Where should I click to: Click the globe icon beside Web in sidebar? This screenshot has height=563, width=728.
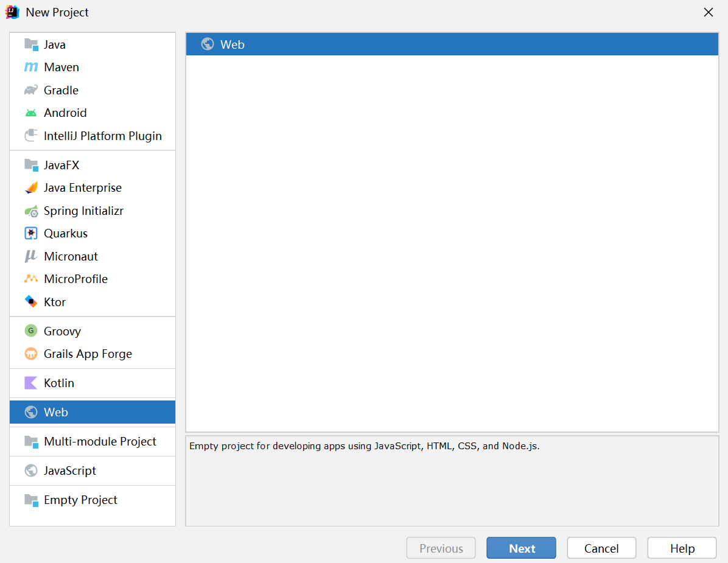31,412
